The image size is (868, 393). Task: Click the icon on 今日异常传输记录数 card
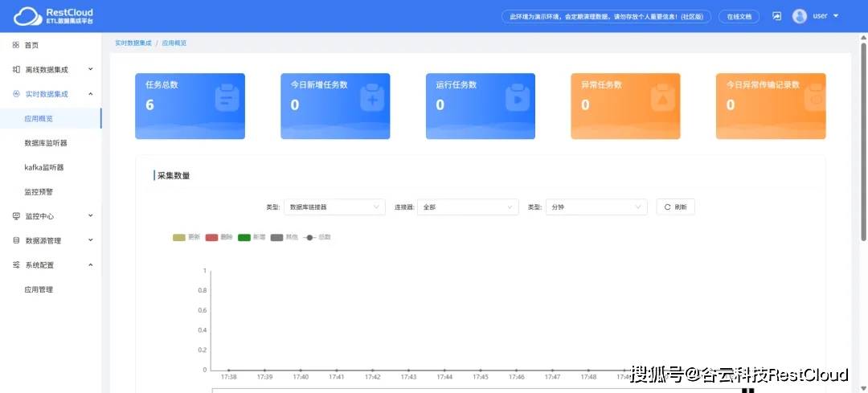pyautogui.click(x=813, y=98)
